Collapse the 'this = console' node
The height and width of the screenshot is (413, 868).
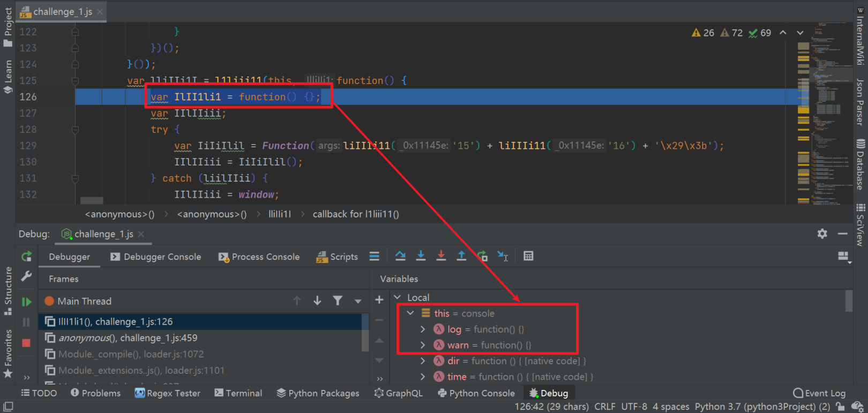[410, 313]
